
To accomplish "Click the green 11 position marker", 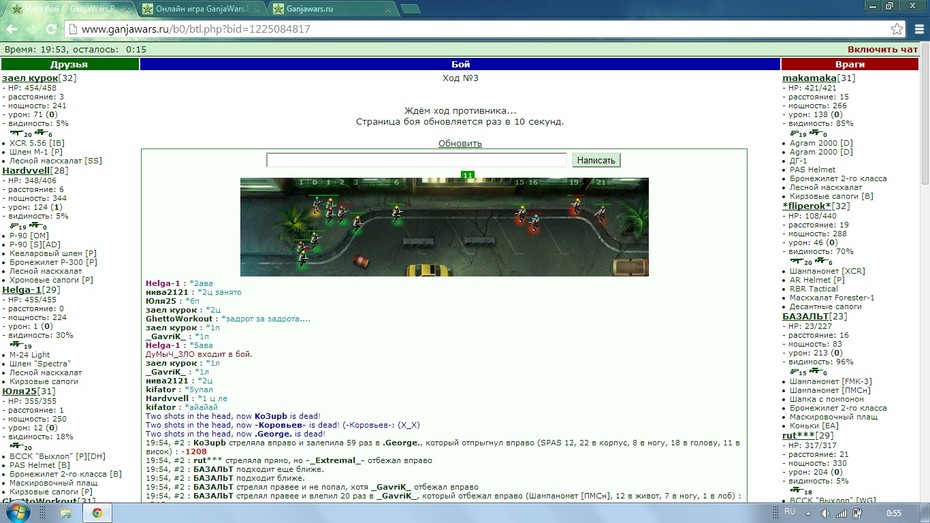I will click(467, 175).
